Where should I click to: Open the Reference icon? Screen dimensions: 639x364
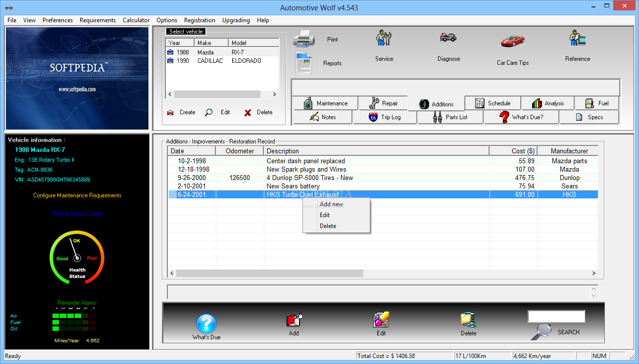point(577,39)
